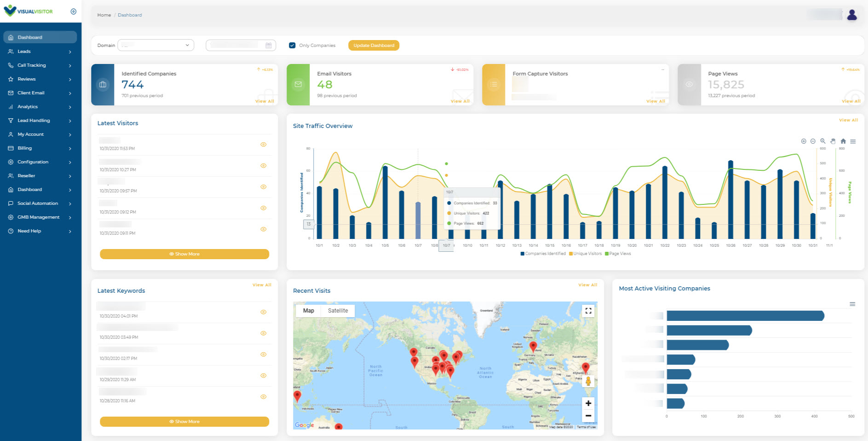The width and height of the screenshot is (868, 441).
Task: Click the Email Visitors envelope icon
Action: 298,84
